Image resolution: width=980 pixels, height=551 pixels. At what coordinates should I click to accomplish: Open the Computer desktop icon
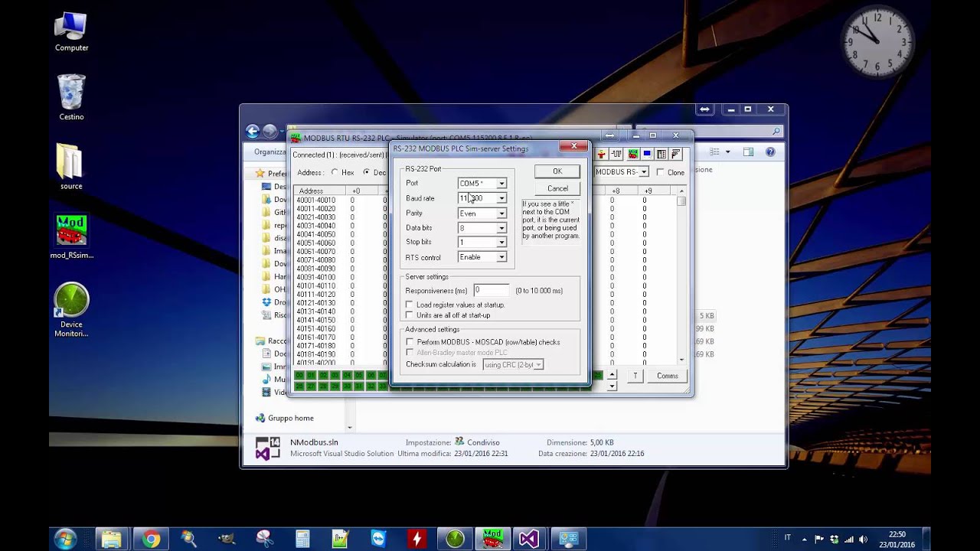click(x=71, y=32)
